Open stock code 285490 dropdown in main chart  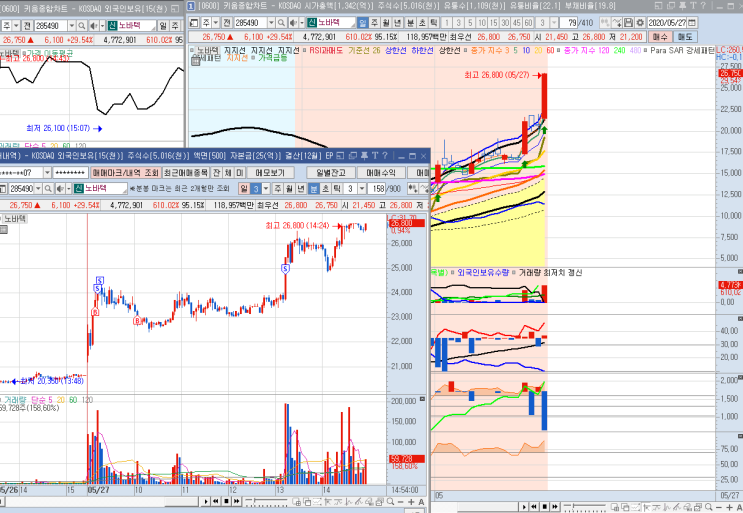click(x=271, y=23)
